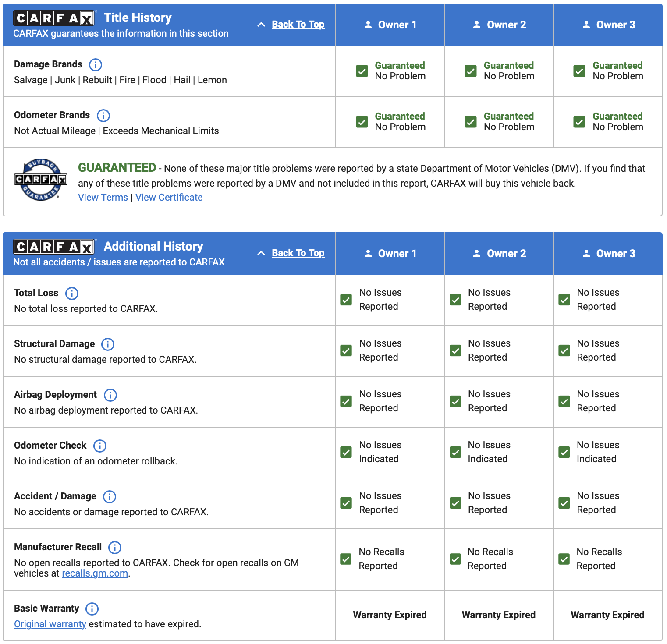667x644 pixels.
Task: Click CARFAX logo in Additional History header
Action: pos(54,247)
